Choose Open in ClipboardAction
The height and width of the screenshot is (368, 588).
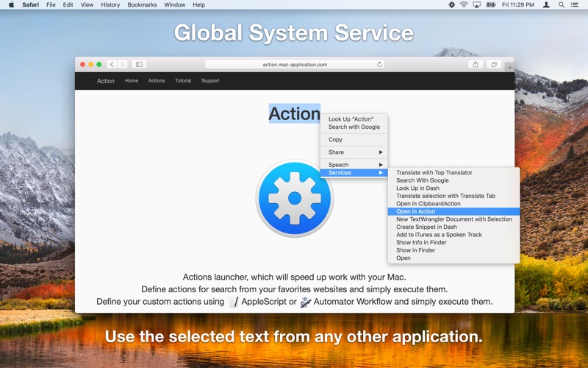(454, 204)
